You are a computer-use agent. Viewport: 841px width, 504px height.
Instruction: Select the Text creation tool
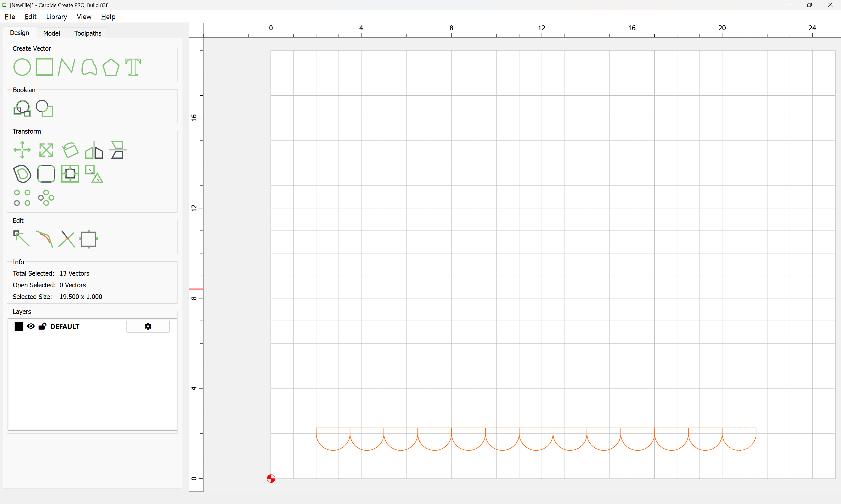point(133,67)
